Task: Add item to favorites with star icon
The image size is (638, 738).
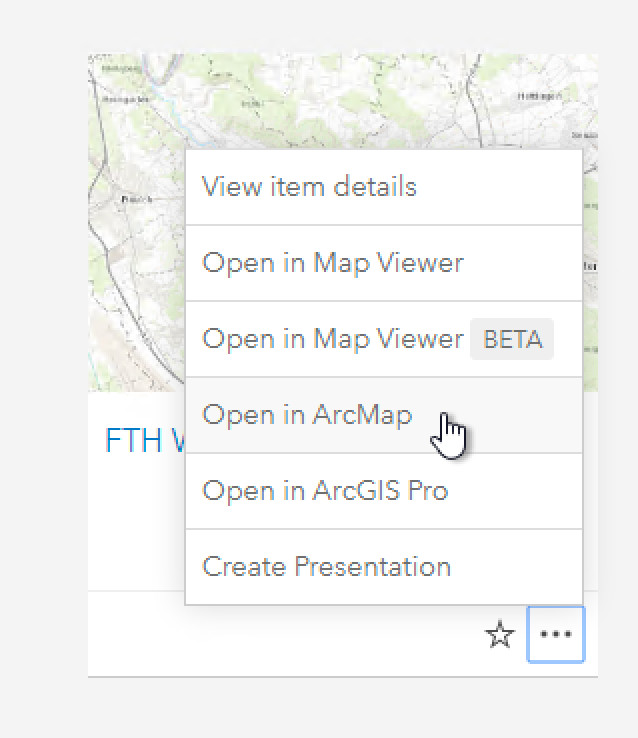Action: [x=500, y=634]
